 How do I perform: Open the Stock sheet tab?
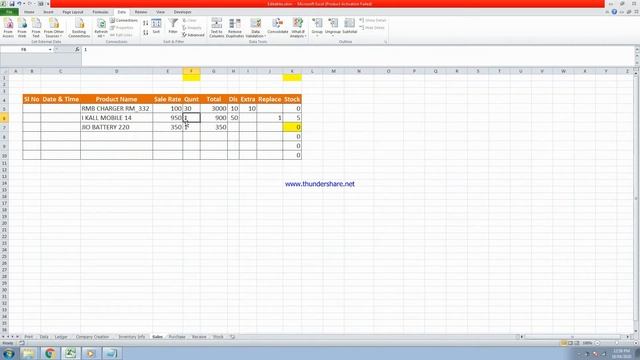click(x=218, y=337)
